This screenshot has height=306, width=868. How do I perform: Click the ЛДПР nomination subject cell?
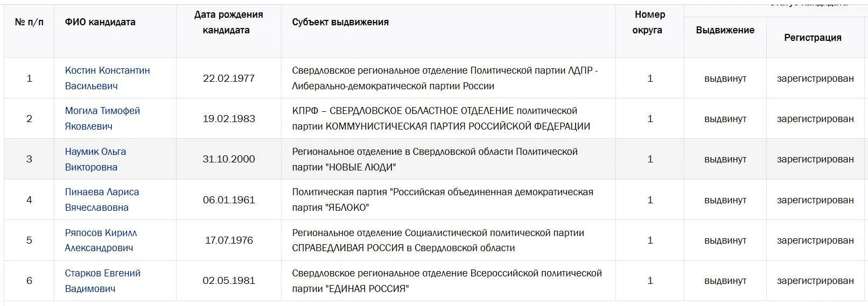tap(449, 78)
